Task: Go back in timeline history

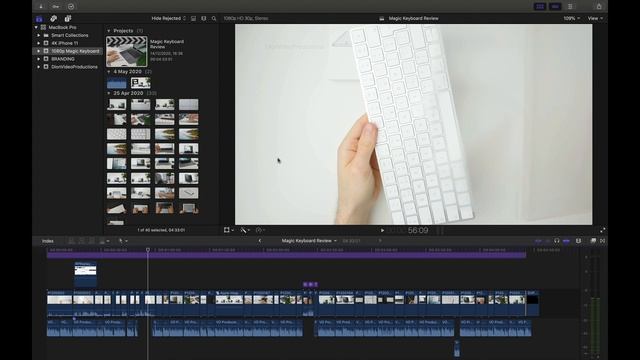Action: point(260,241)
